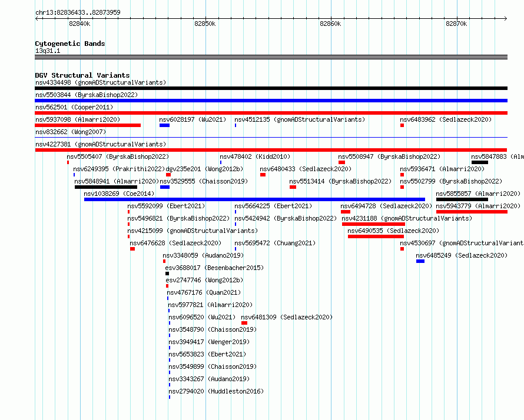This screenshot has height=420, width=524.
Task: Open nsv2794020 (Huddleston2016) variant
Action: (x=216, y=391)
